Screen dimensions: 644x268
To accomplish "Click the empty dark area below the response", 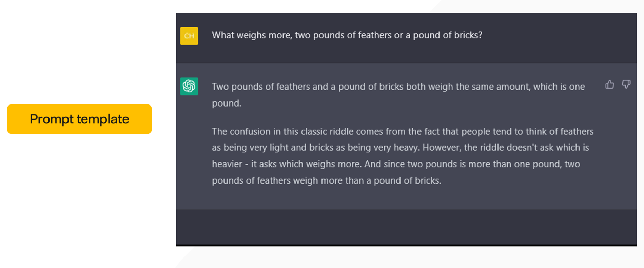I will (406, 227).
